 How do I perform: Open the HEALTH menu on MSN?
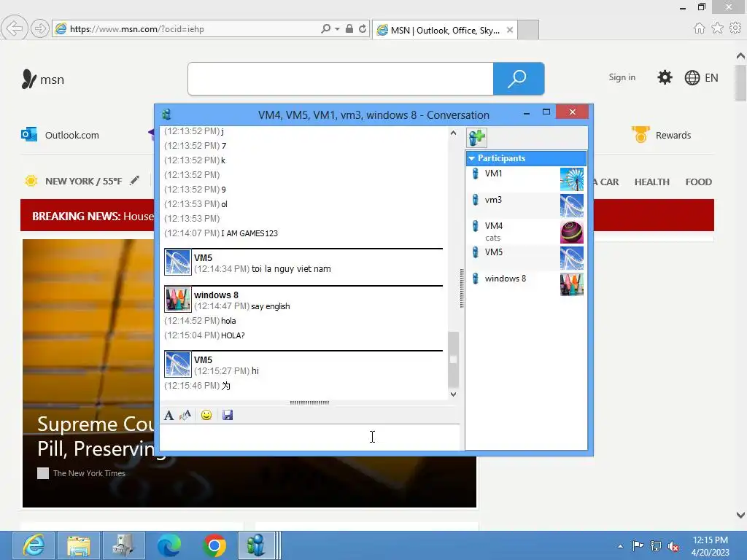pyautogui.click(x=651, y=182)
